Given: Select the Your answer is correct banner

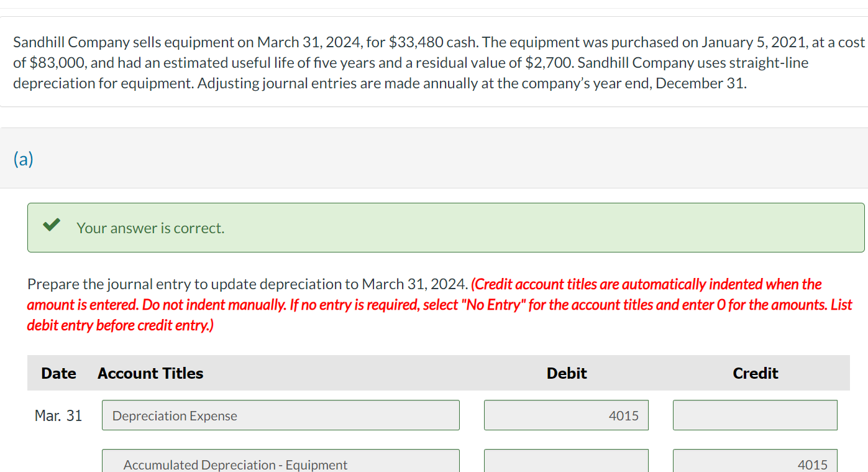Looking at the screenshot, I should coord(445,228).
